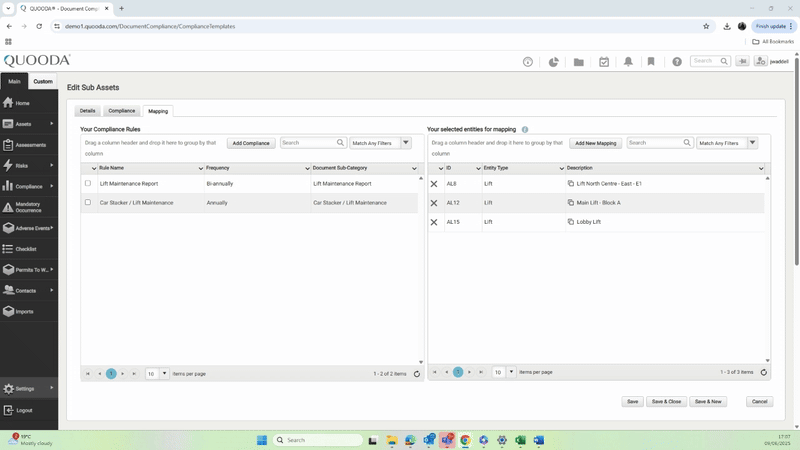Click copy icon beside Lift North Centre

570,183
